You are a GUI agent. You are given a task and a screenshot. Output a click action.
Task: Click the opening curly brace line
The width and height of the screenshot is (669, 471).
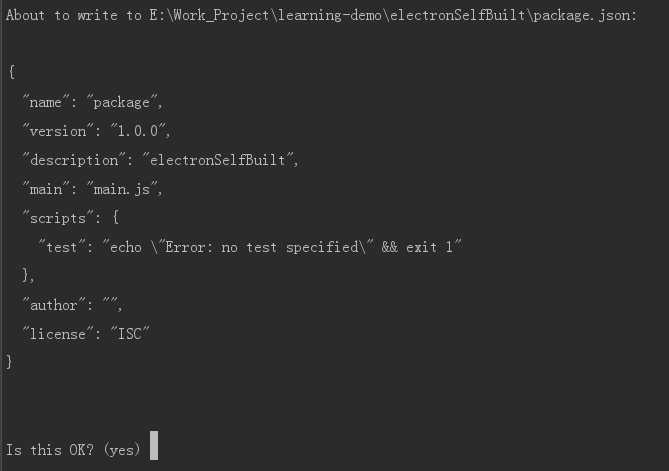click(x=11, y=73)
